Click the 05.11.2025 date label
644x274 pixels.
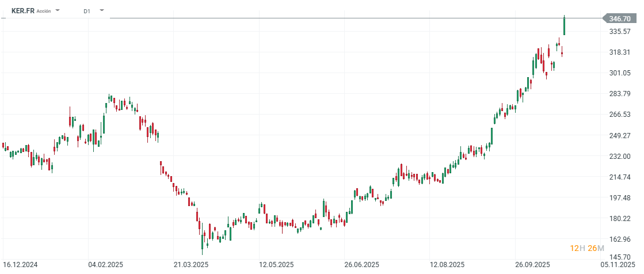618,265
